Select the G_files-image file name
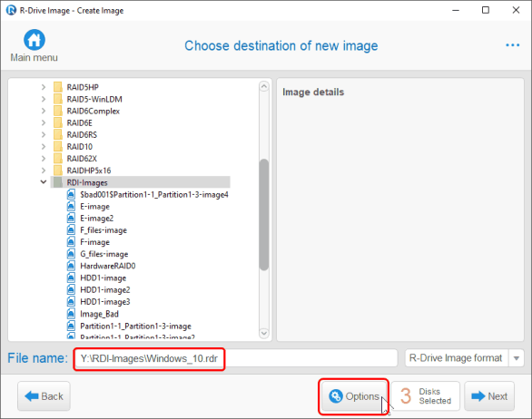 point(104,254)
